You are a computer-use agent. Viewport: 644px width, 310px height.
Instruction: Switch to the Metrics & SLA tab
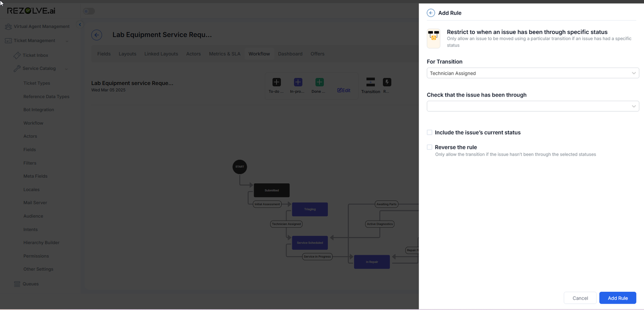pyautogui.click(x=225, y=54)
